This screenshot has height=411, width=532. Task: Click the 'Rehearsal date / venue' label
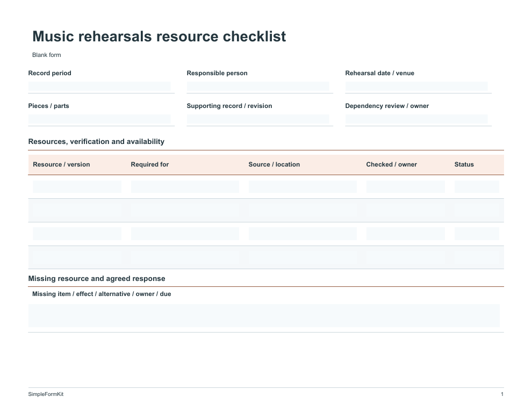pyautogui.click(x=380, y=73)
